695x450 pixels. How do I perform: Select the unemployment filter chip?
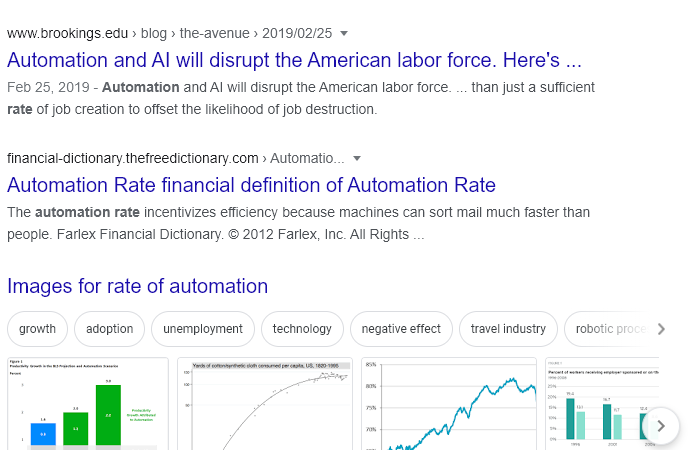tap(203, 329)
